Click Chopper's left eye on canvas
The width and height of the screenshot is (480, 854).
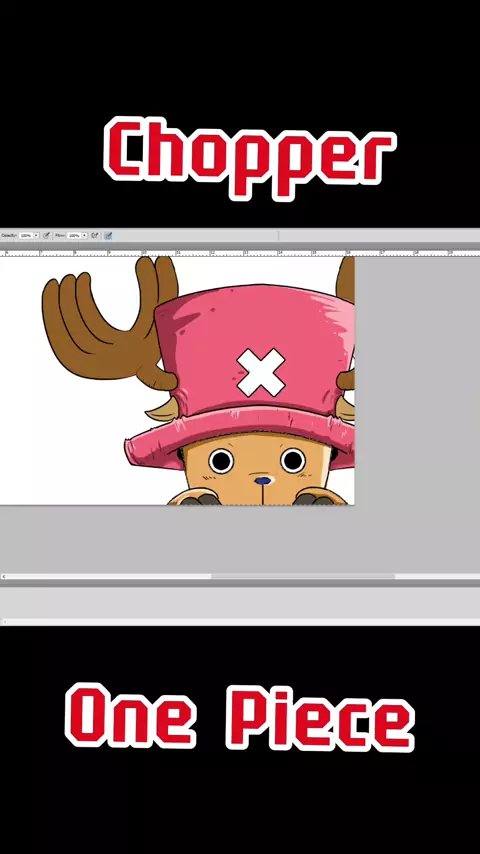(221, 461)
